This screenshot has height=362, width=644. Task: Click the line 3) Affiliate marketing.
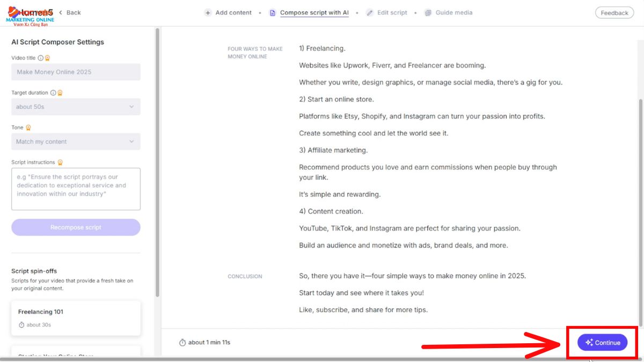pyautogui.click(x=333, y=150)
